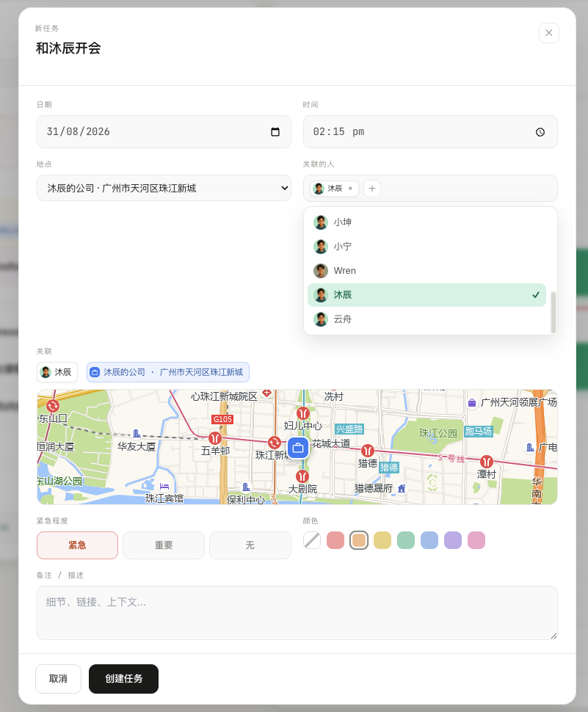Click the 猎德晟府 house icon
The width and height of the screenshot is (588, 712).
[x=402, y=489]
